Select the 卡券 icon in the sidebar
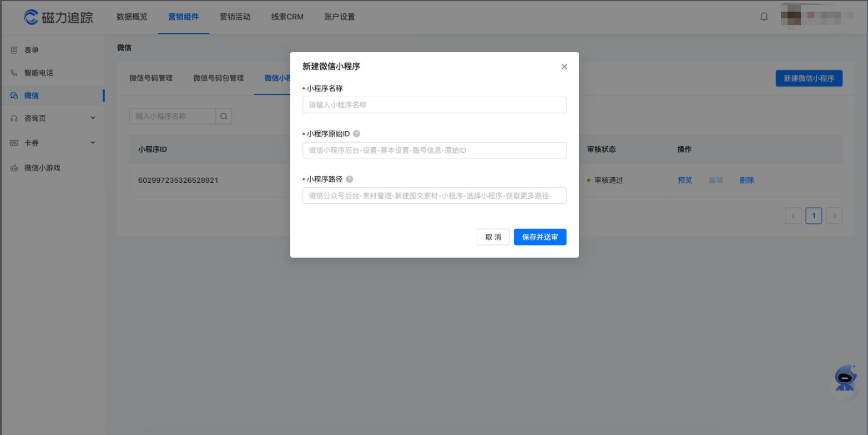Viewport: 868px width, 435px height. [x=13, y=142]
